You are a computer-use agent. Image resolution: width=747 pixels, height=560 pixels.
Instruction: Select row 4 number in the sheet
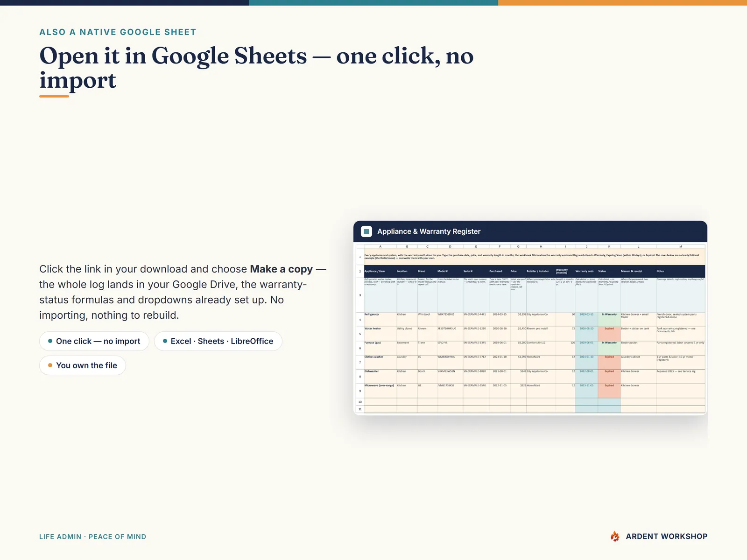click(x=360, y=320)
